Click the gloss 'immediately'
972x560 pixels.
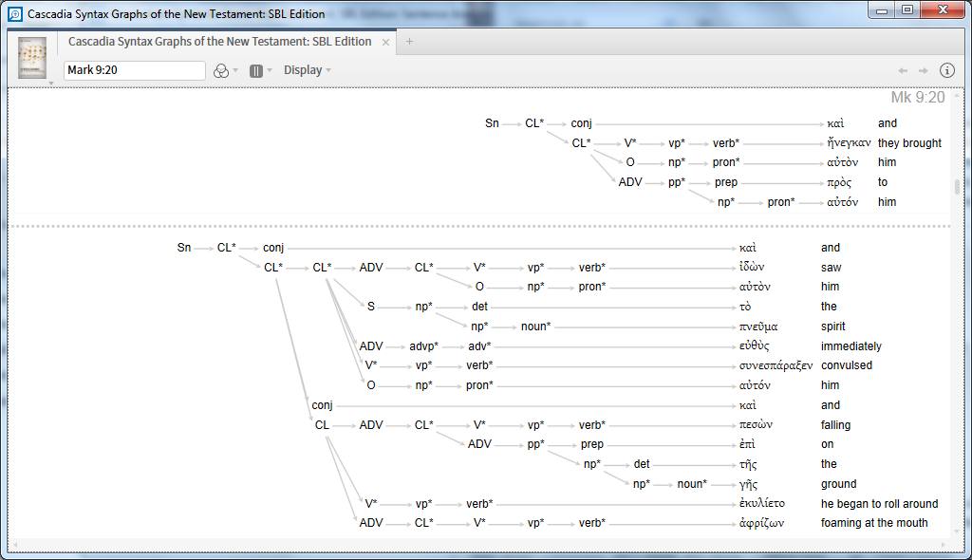point(850,346)
